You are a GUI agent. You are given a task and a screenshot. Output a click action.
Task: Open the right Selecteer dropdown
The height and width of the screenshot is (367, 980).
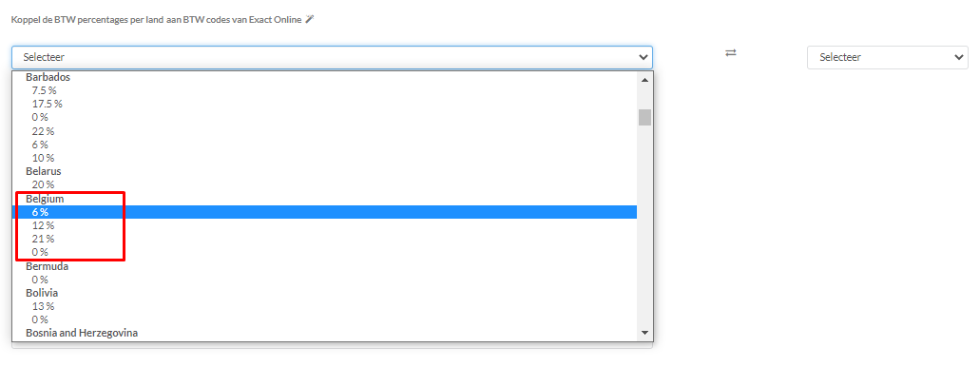888,57
